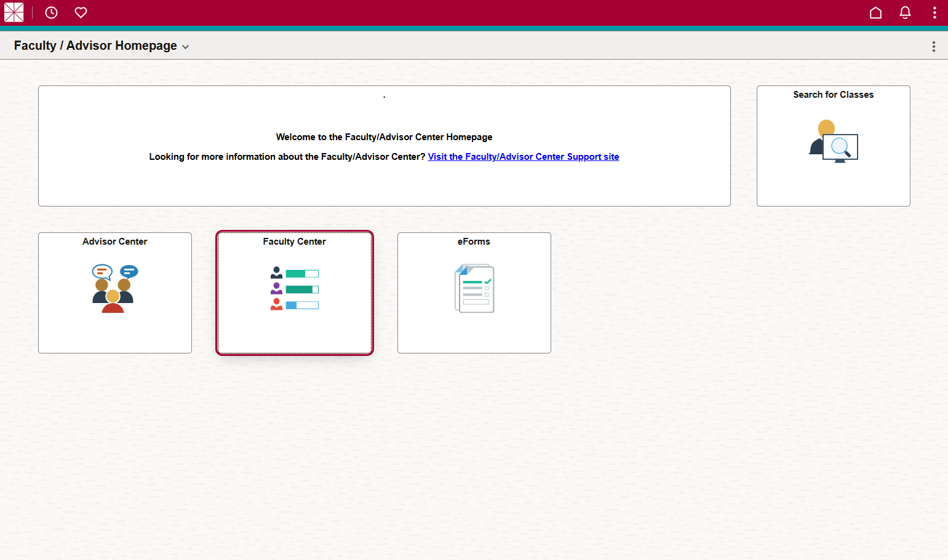Screen dimensions: 948x560
Task: Visit the Faculty/Advisor Center Support site link
Action: point(523,156)
